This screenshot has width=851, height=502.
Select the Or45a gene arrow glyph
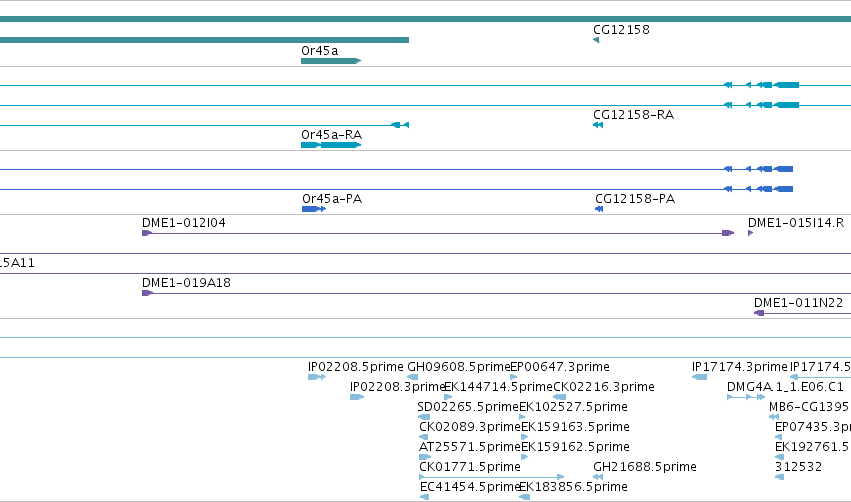click(331, 61)
